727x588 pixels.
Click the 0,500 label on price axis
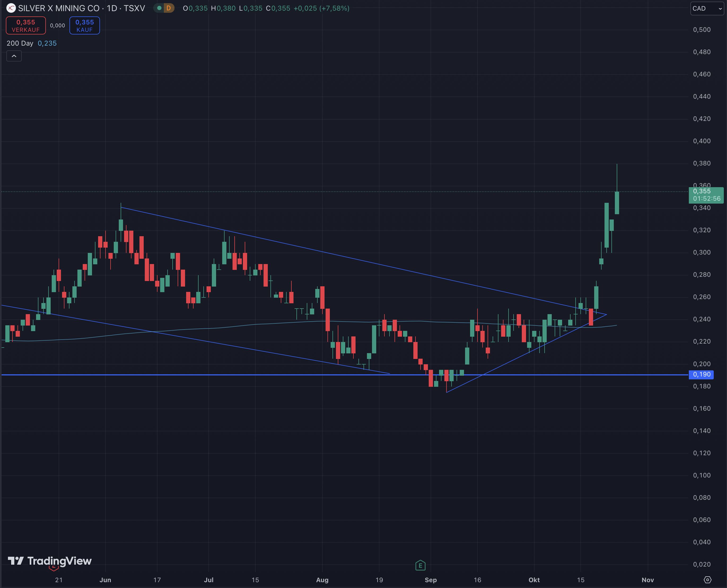(702, 29)
